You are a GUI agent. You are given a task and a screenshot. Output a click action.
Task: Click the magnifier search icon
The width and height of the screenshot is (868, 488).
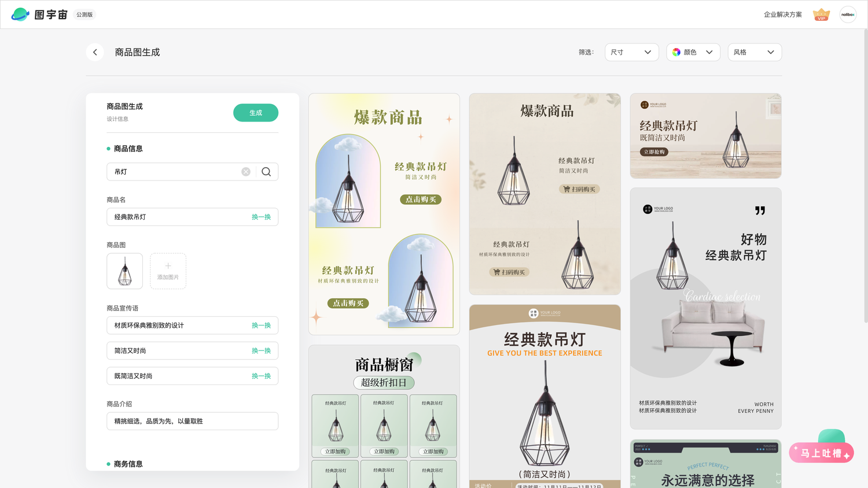(266, 172)
